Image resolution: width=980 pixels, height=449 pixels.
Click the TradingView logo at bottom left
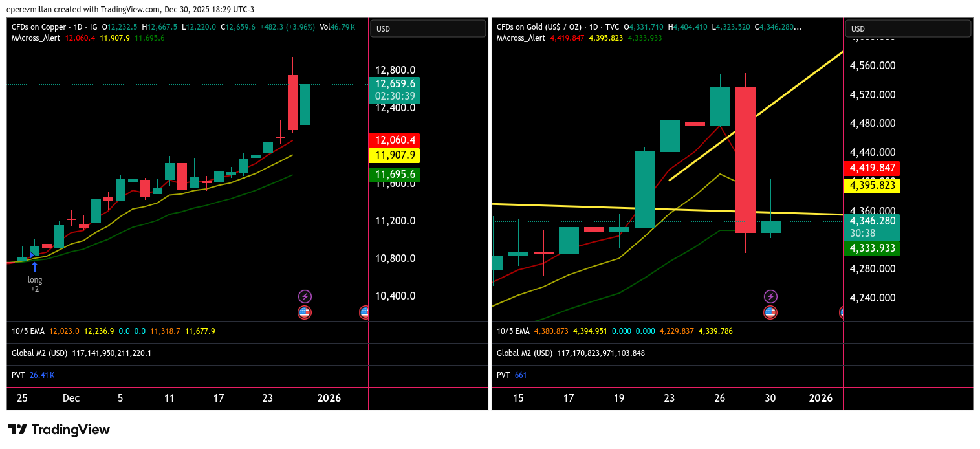tap(59, 430)
